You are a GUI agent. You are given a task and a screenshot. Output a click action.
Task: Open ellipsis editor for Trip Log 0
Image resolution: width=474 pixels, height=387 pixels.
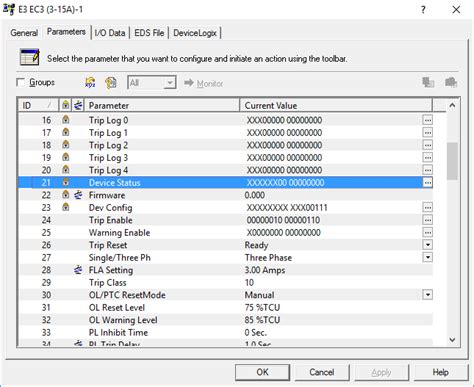(x=428, y=120)
